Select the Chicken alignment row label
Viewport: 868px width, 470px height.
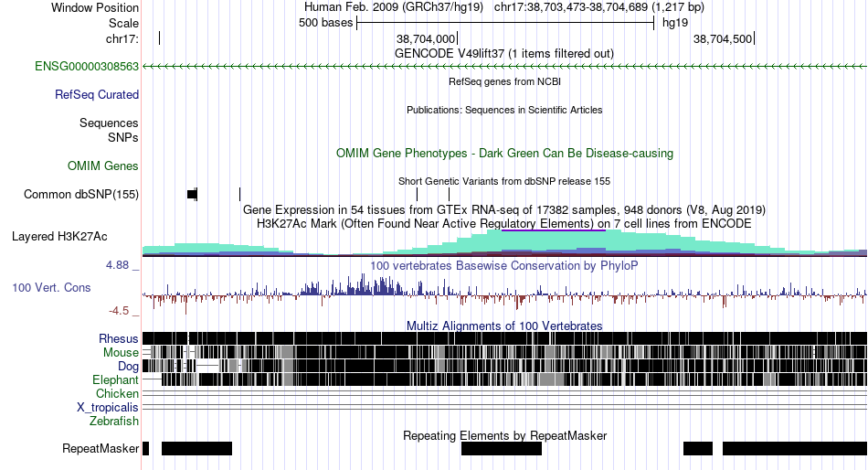(x=117, y=393)
